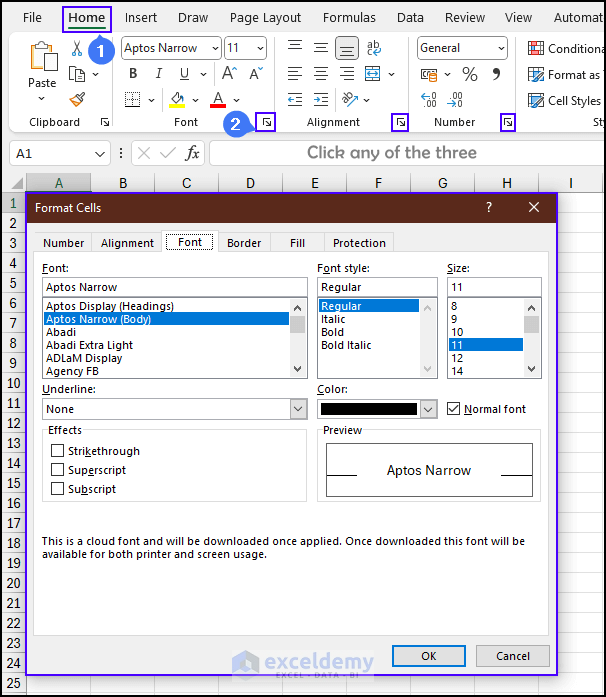Open Number dialog launcher
The height and width of the screenshot is (697, 606).
pos(508,122)
